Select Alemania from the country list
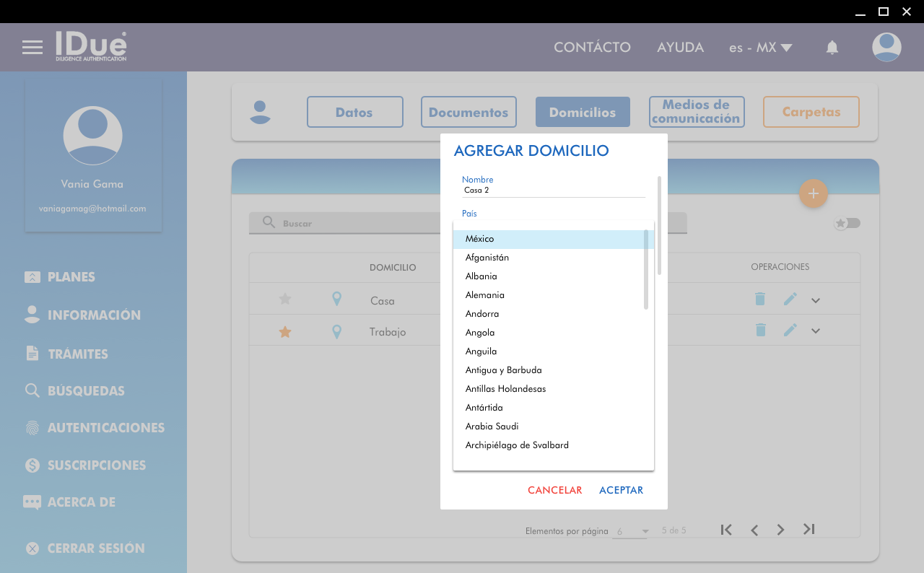 tap(485, 295)
